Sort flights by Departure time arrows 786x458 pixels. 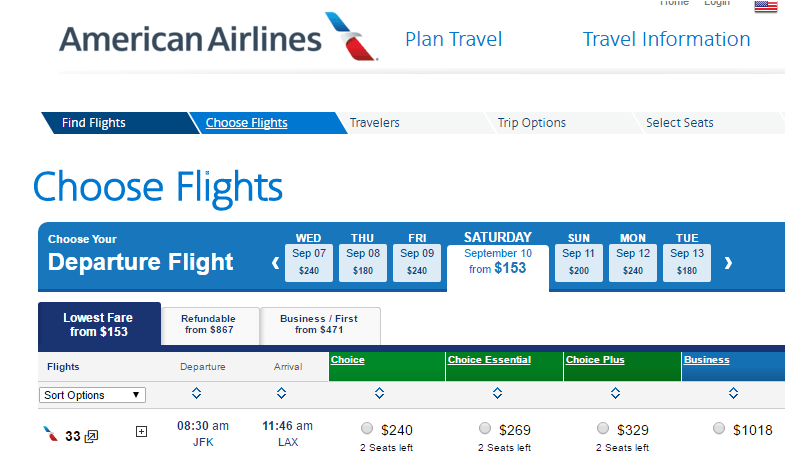coord(196,393)
